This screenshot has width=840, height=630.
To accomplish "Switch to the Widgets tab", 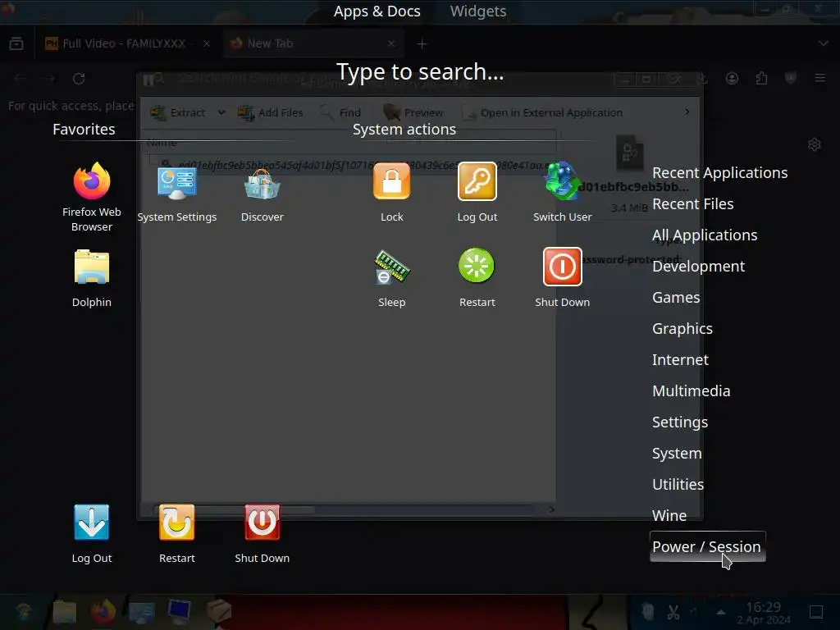I will pyautogui.click(x=478, y=11).
